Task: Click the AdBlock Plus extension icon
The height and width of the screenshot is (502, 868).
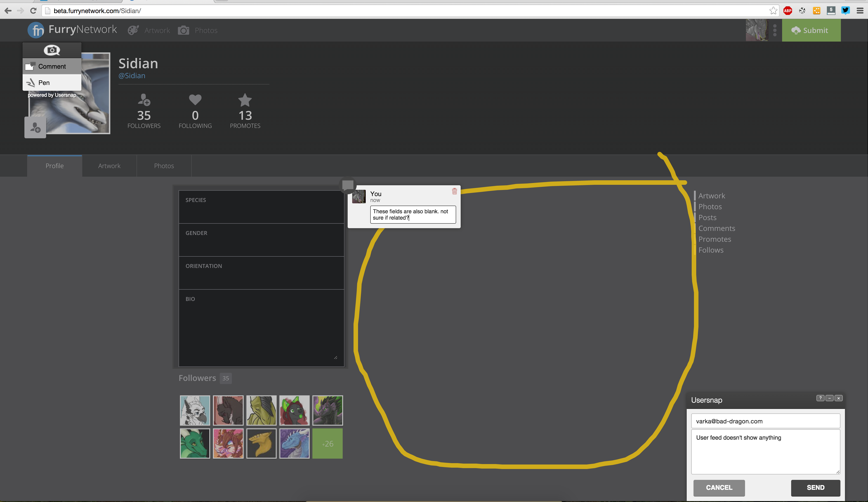Action: tap(787, 11)
